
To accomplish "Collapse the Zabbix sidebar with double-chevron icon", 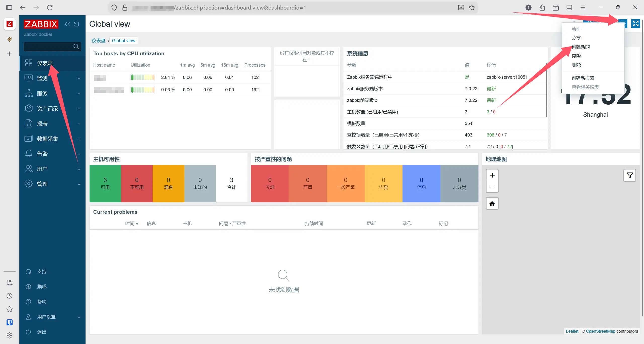I will tap(67, 24).
